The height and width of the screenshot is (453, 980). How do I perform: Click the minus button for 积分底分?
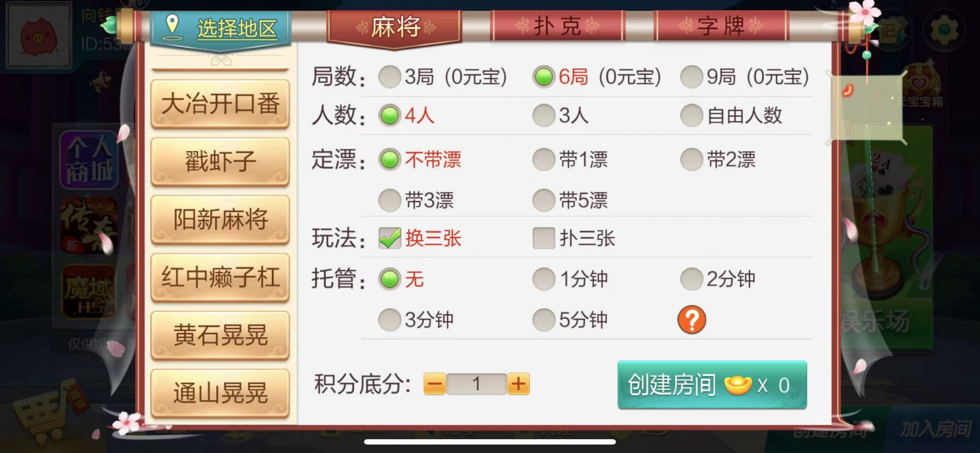(435, 384)
